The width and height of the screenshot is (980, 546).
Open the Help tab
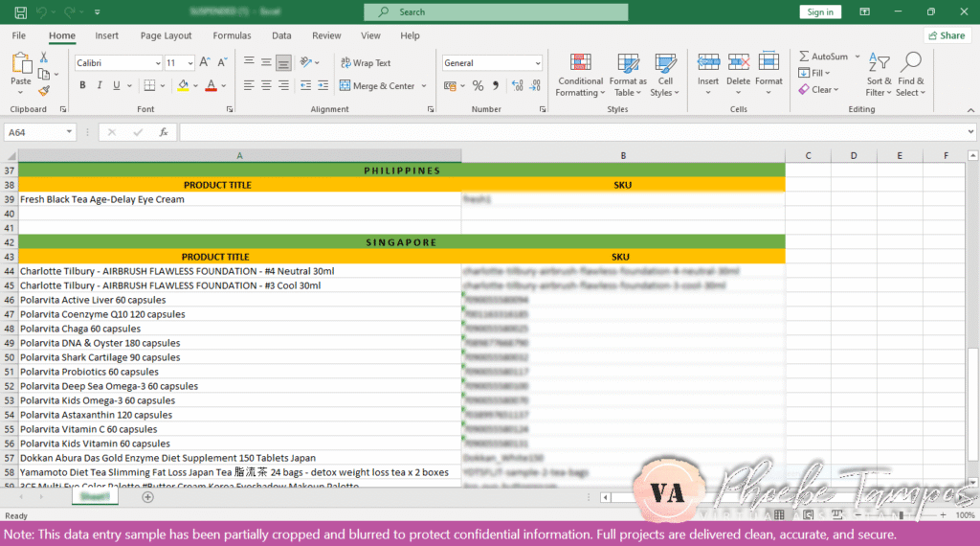click(410, 35)
